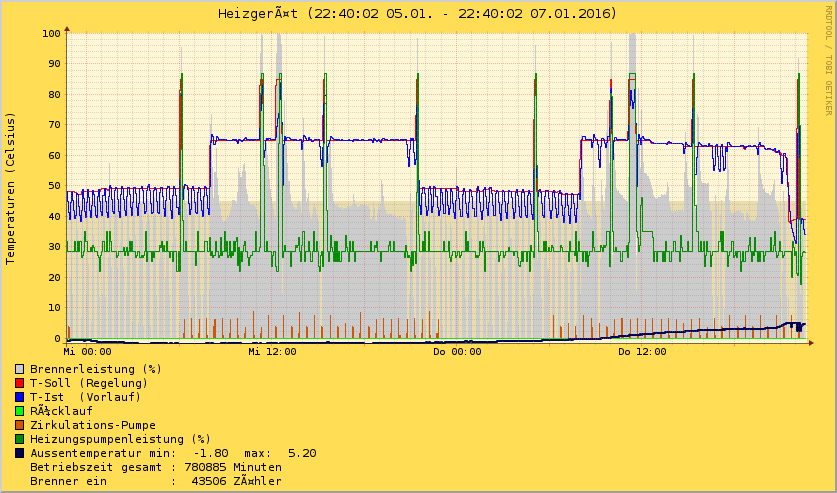Screen dimensions: 837x493
Task: Click the 60 value on the Y axis
Action: (55, 156)
